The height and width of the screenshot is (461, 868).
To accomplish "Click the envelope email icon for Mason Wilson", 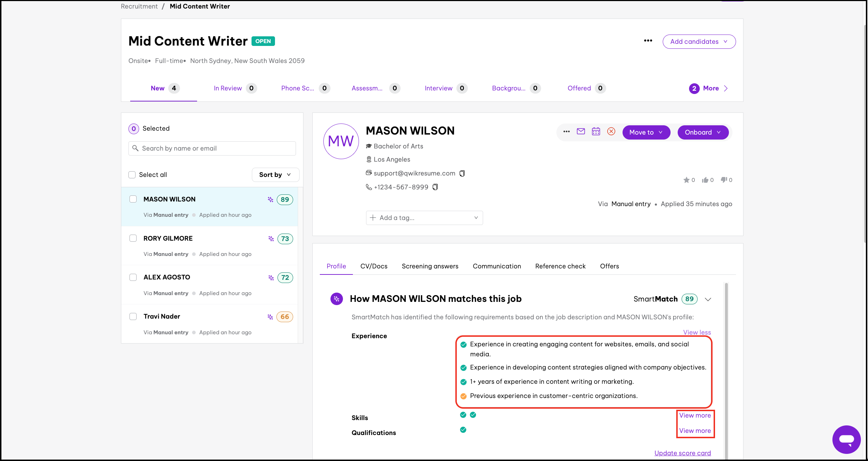I will [581, 132].
